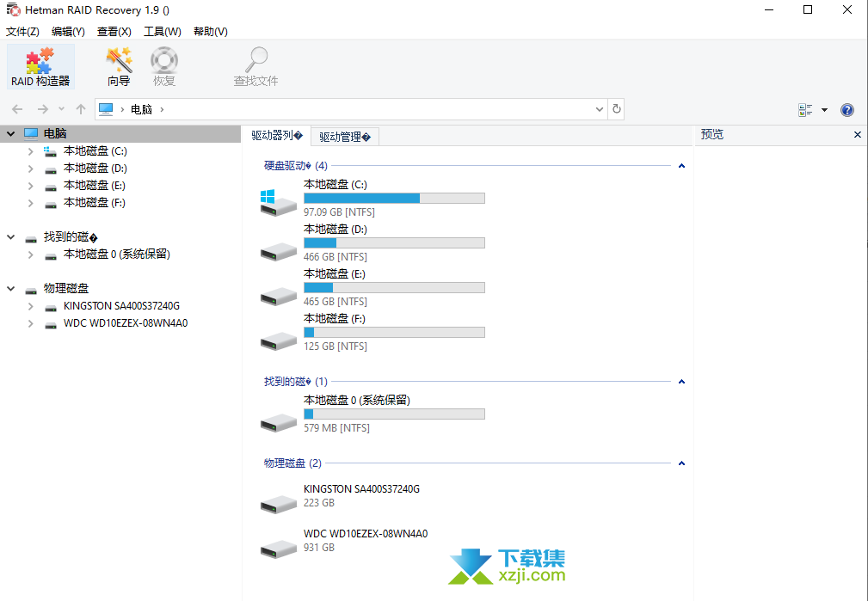Open the 查看(X) menu
This screenshot has height=601, width=868.
pyautogui.click(x=114, y=32)
